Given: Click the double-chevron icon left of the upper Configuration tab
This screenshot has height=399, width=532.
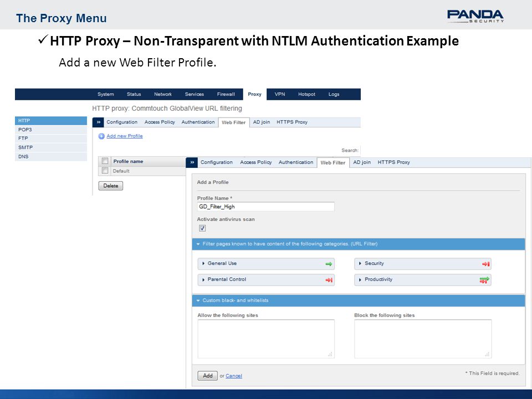Looking at the screenshot, I should (x=99, y=122).
